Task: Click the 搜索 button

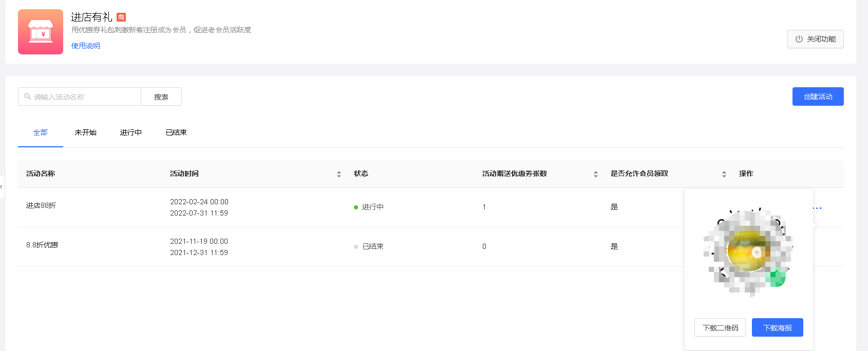Action: [161, 96]
